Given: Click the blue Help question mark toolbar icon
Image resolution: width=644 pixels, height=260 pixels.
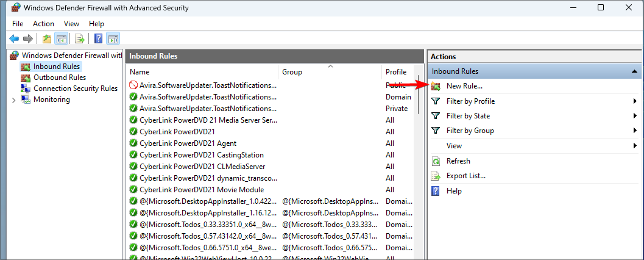Looking at the screenshot, I should tap(98, 39).
